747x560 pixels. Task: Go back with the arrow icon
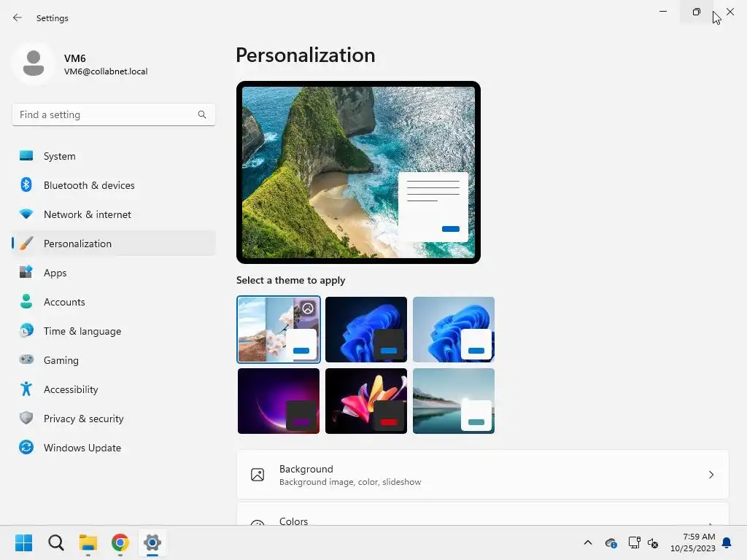click(18, 17)
